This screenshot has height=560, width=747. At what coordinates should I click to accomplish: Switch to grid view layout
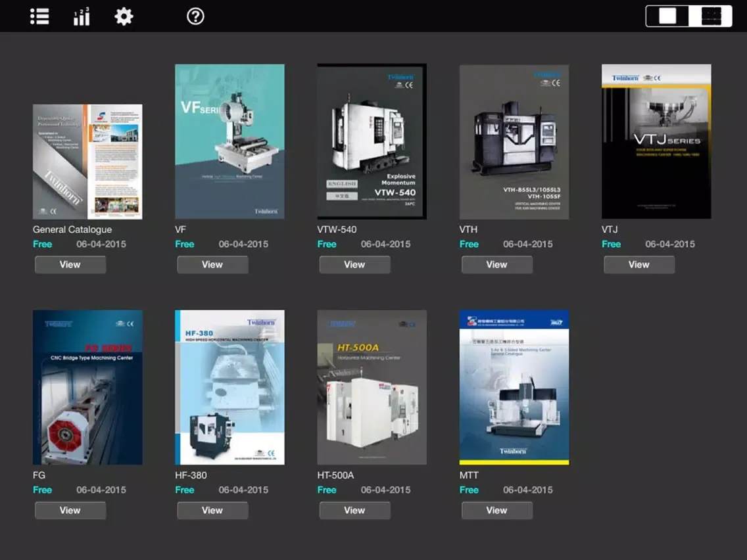pos(710,16)
